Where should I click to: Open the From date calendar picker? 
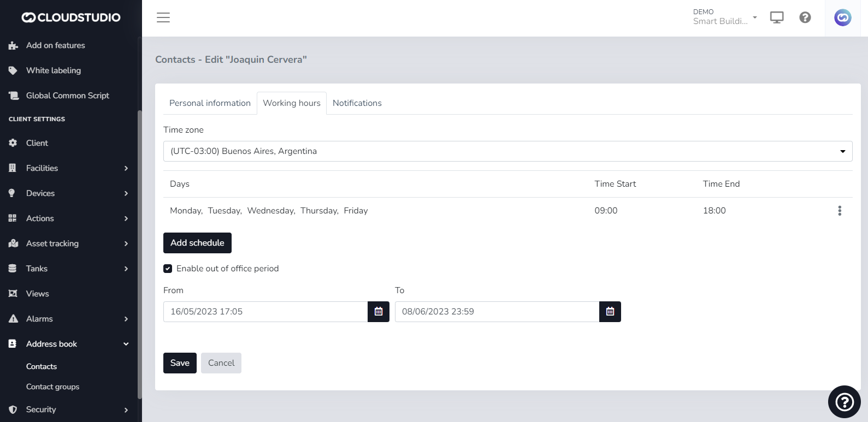point(379,312)
